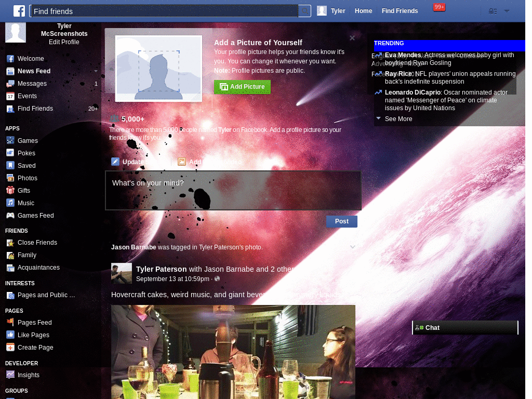The image size is (532, 399).
Task: Open the Chat bar
Action: pyautogui.click(x=465, y=328)
